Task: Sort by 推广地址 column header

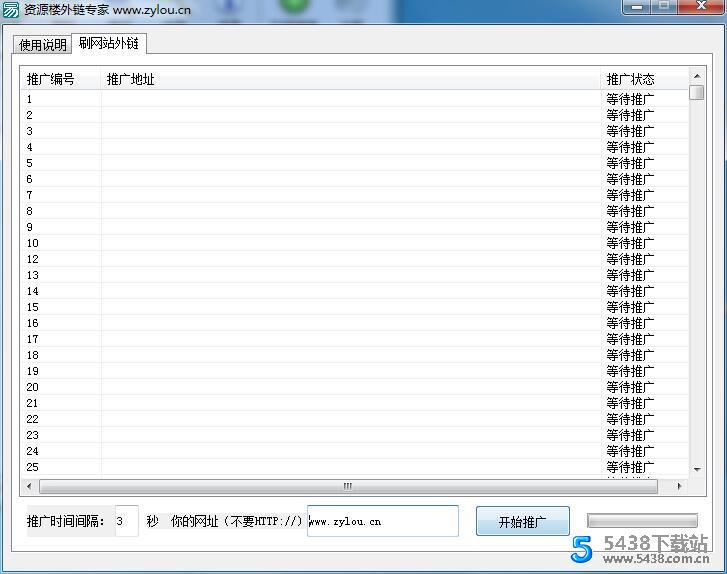Action: click(351, 79)
